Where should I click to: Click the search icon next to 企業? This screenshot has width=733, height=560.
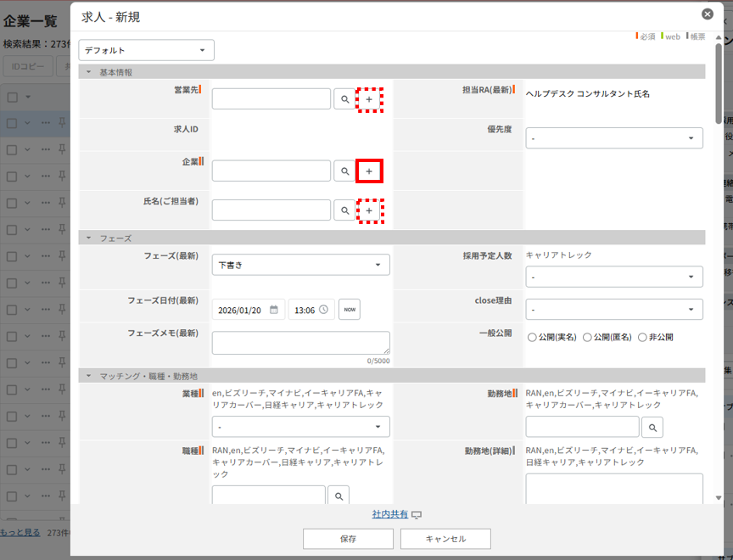(x=344, y=171)
